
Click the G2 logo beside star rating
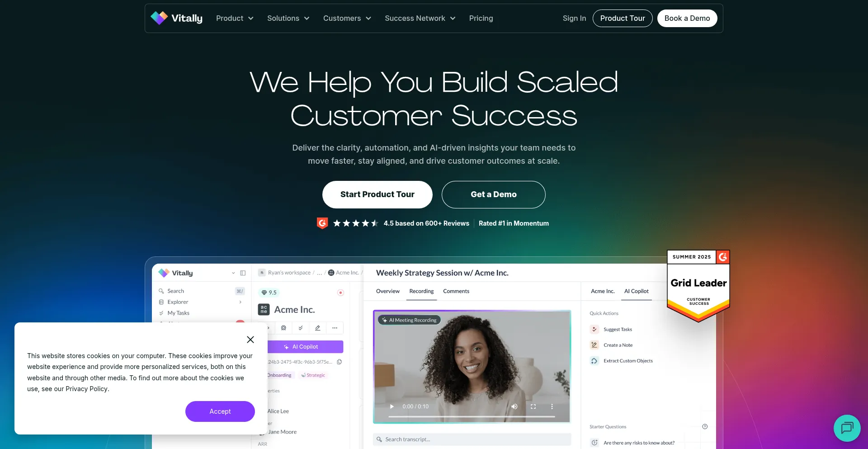pyautogui.click(x=322, y=223)
